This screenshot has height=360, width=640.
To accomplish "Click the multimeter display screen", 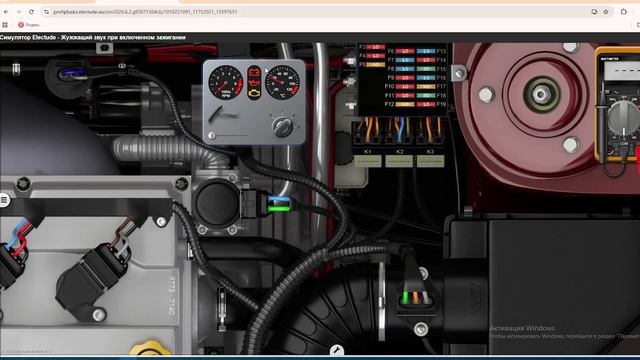I will pos(622,71).
